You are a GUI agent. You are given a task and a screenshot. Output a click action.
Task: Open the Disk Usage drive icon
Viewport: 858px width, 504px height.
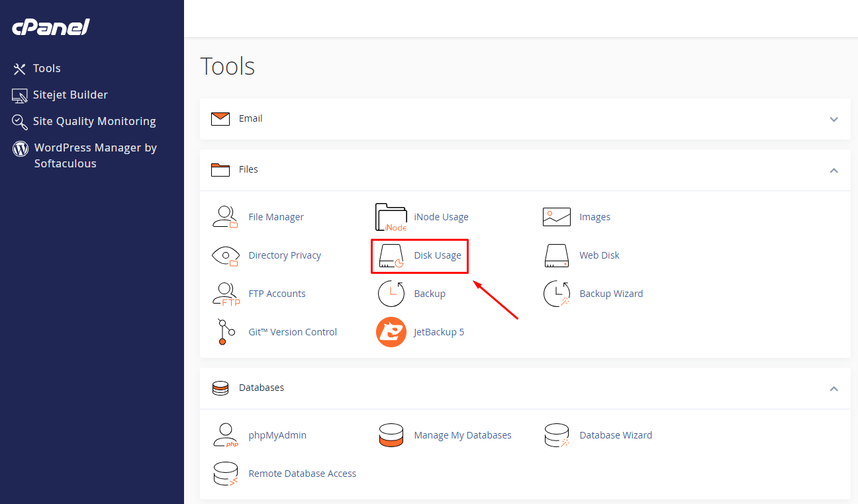pos(391,256)
